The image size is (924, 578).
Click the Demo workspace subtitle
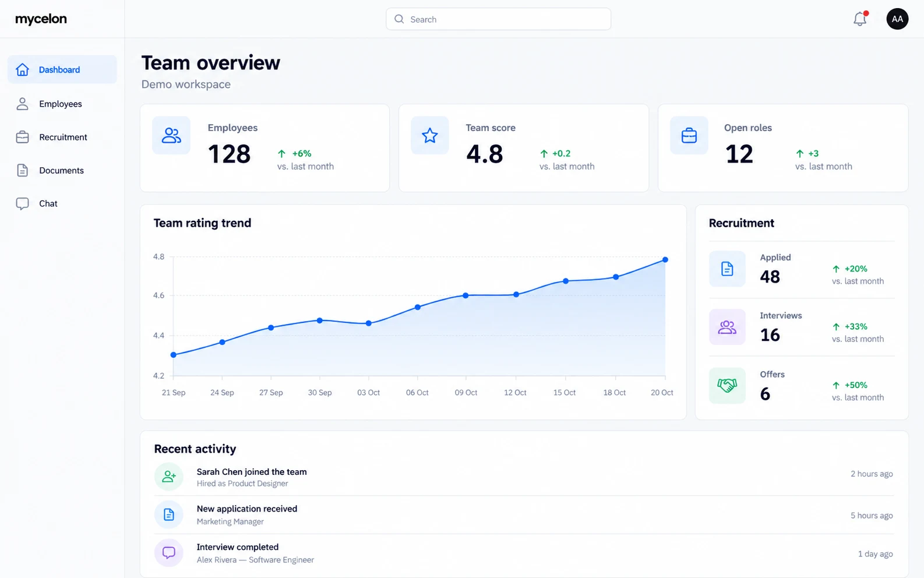pos(186,84)
